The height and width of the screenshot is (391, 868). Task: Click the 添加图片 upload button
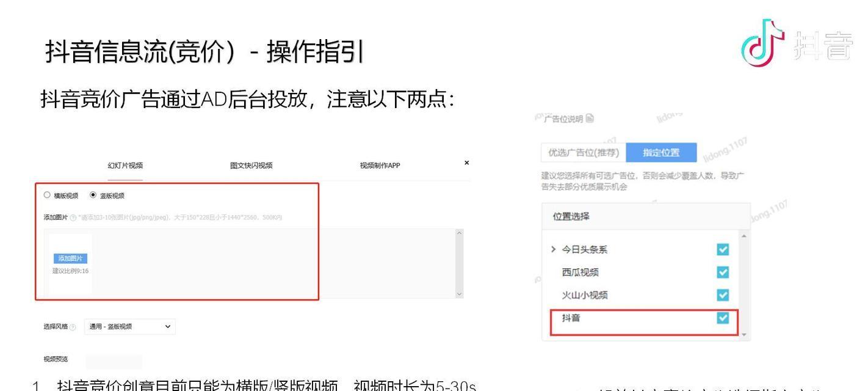[71, 258]
